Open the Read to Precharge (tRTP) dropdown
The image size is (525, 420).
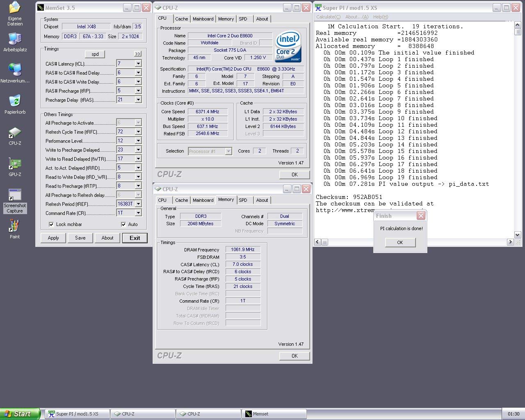pos(138,186)
